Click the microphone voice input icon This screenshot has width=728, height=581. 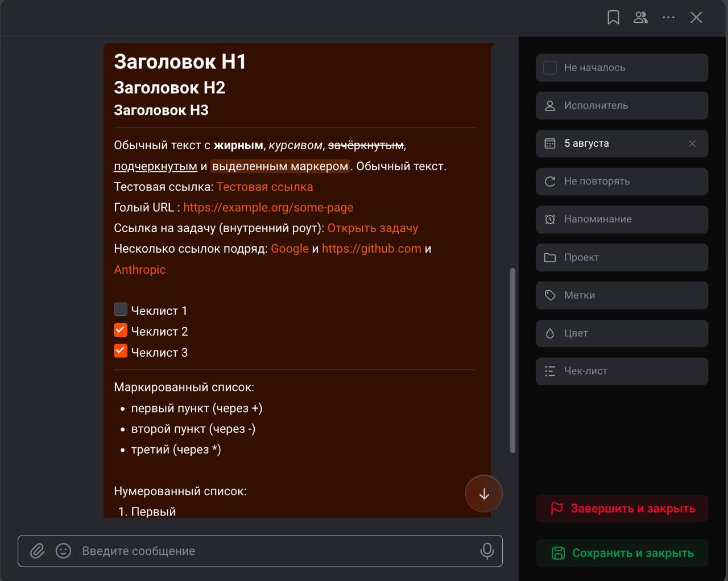coord(487,551)
